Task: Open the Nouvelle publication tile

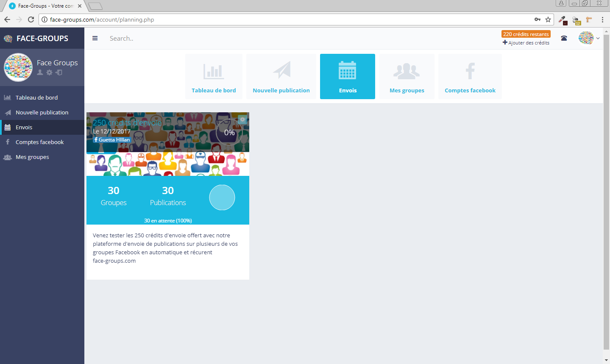Action: point(281,76)
